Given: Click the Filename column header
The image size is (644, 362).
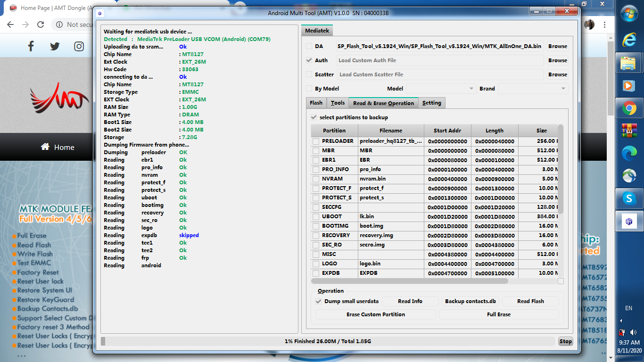Looking at the screenshot, I should tap(391, 131).
